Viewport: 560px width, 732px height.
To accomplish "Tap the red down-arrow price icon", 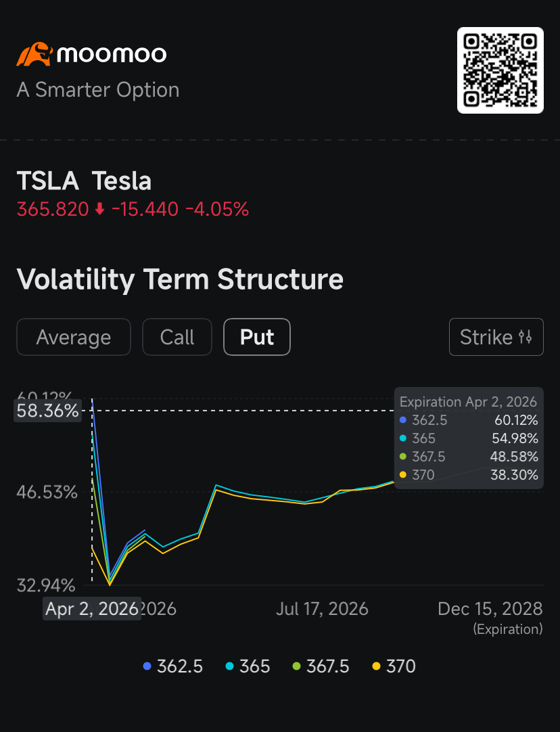I will tap(100, 209).
